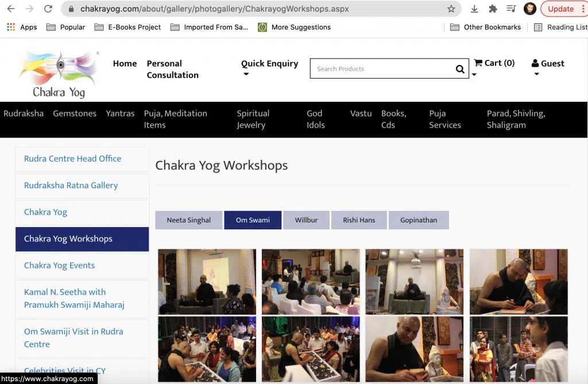
Task: Open the Imported From Sa... bookmark folder
Action: [x=209, y=27]
